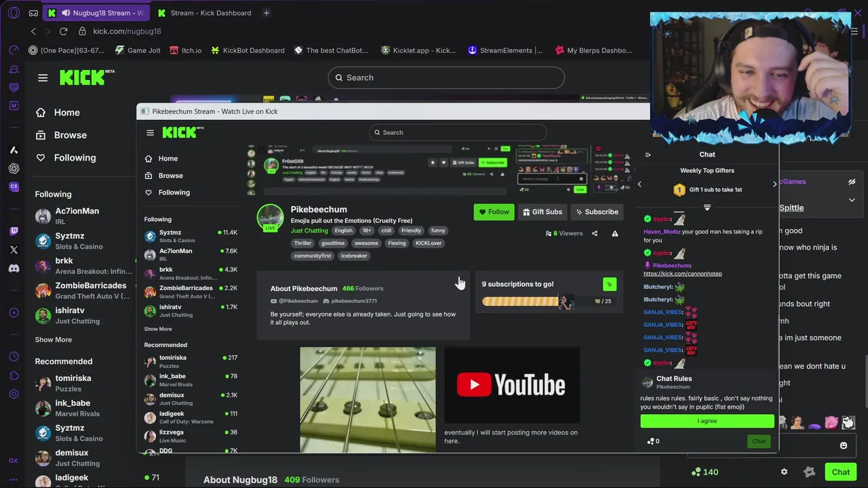Go back with the browser back arrow
The width and height of the screenshot is (868, 488).
[33, 31]
